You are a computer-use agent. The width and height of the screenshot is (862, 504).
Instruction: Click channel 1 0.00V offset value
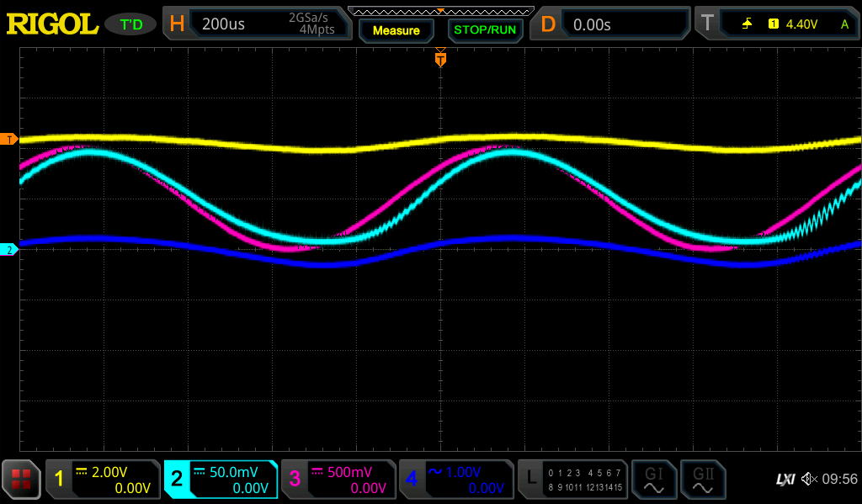pos(132,488)
